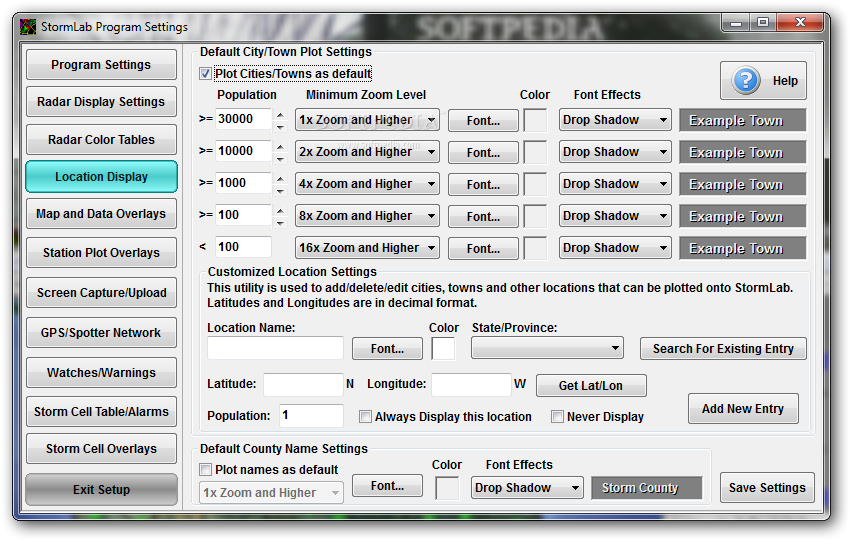851x541 pixels.
Task: Click the Location Name input field
Action: [x=275, y=348]
